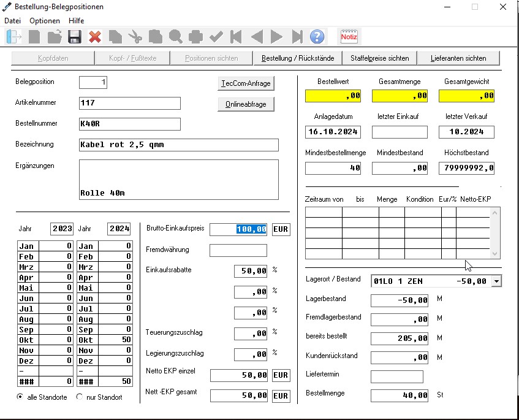Select the 'alle Standorte' radio button

20,397
